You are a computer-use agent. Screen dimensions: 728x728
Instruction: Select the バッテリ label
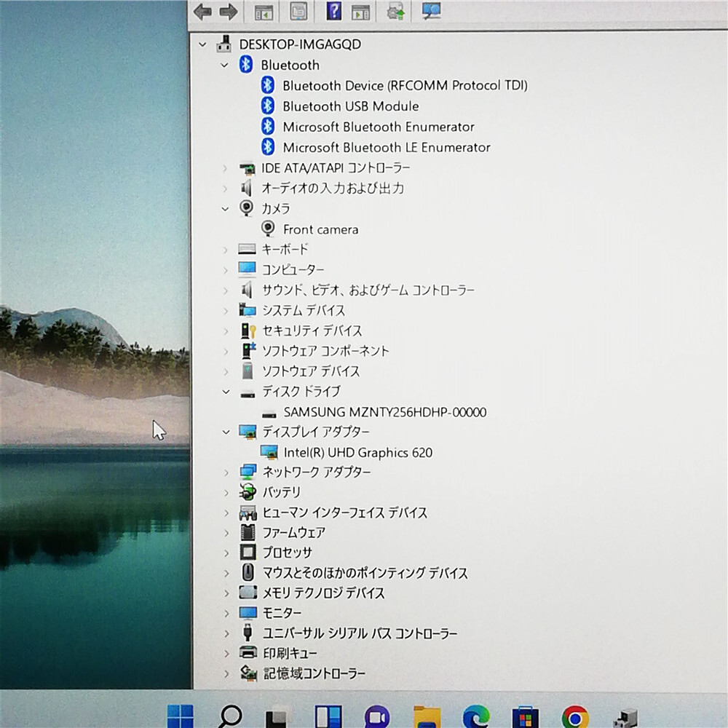[282, 492]
